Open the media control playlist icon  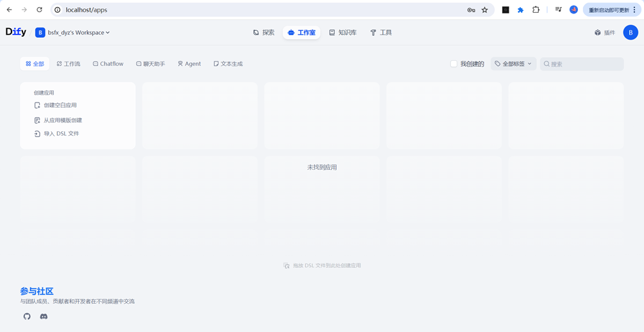[558, 10]
